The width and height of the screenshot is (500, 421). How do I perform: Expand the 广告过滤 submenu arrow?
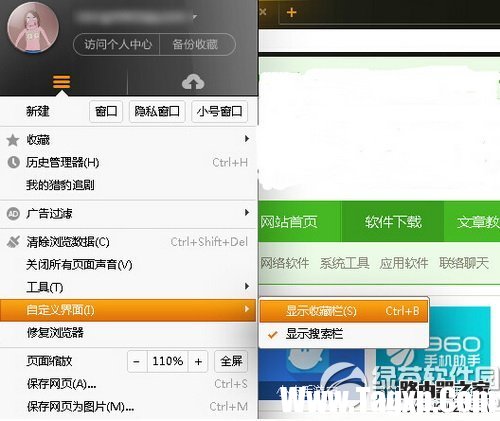247,212
